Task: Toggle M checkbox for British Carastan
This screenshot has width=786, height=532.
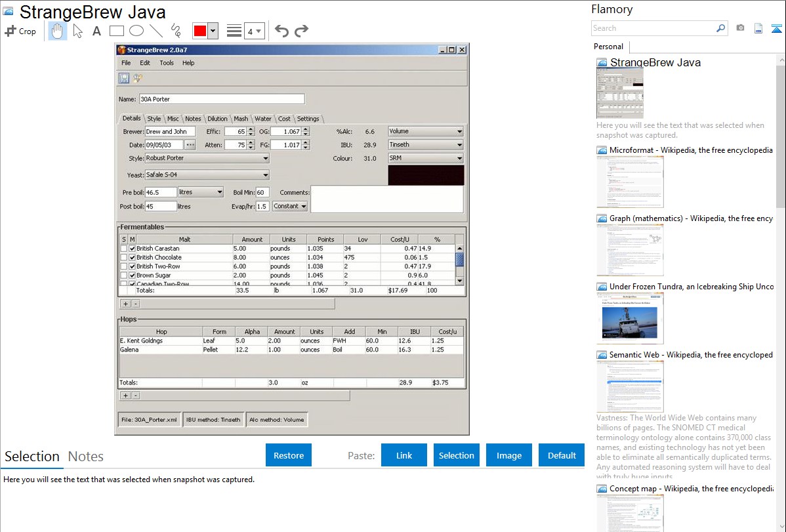Action: 133,248
